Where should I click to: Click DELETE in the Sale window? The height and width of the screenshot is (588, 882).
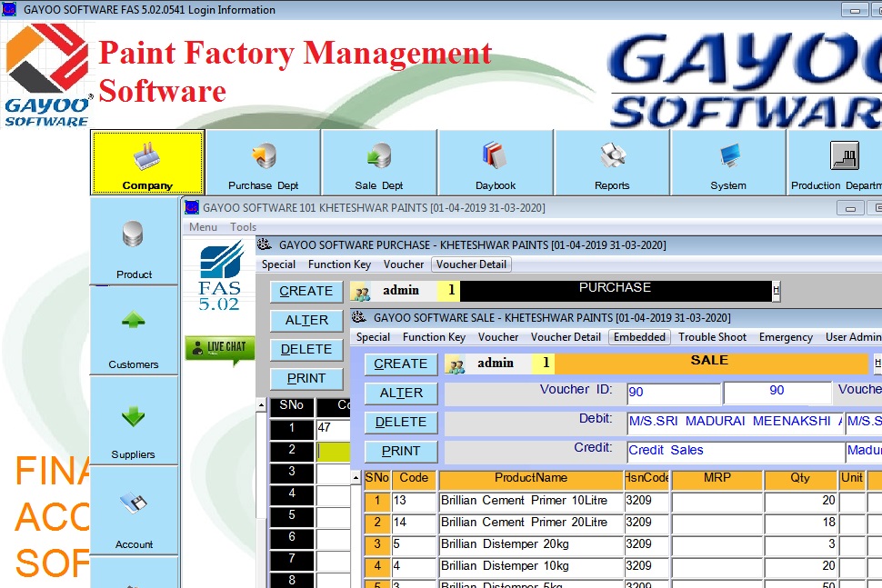[401, 423]
